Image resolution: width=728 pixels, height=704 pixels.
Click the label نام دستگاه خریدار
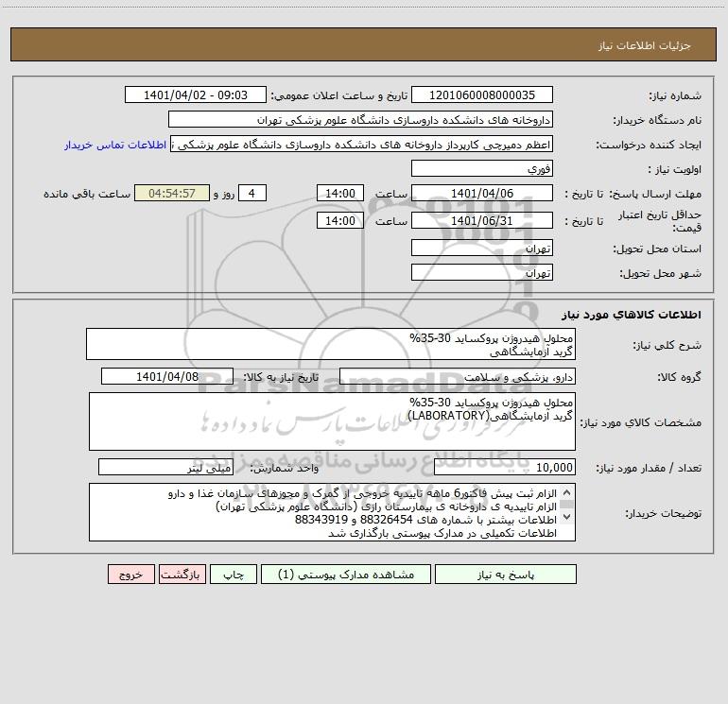pyautogui.click(x=657, y=120)
